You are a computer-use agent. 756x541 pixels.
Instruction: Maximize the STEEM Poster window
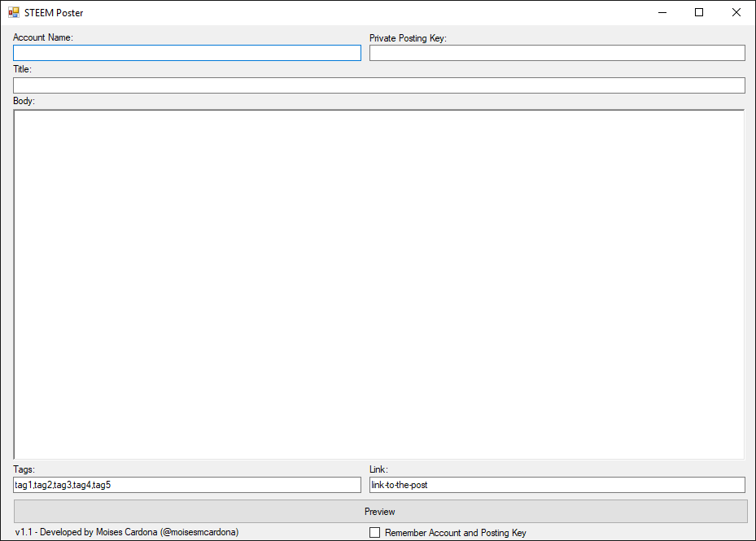pos(699,12)
